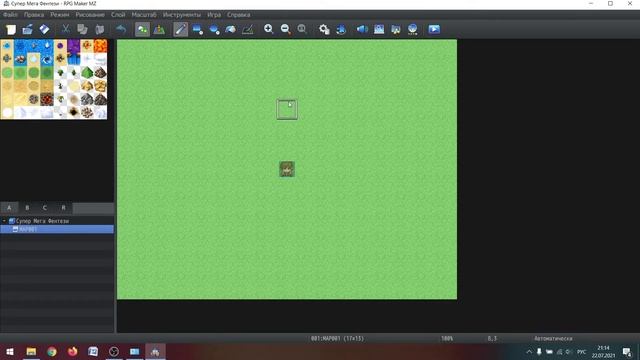This screenshot has height=360, width=640.
Task: Paste with the clipboard toolbar icon
Action: click(100, 29)
